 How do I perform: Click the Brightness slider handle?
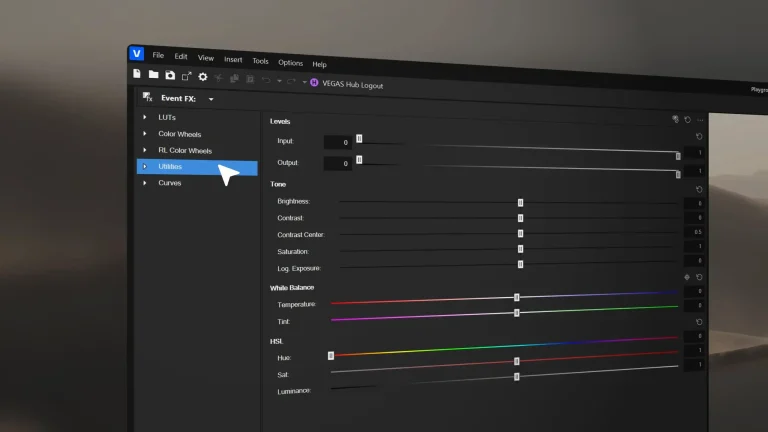[520, 202]
